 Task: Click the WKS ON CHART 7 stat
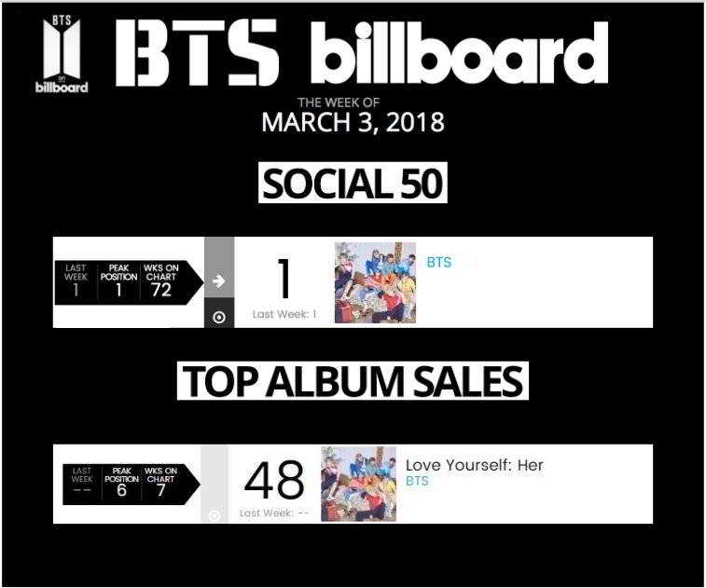coord(160,483)
